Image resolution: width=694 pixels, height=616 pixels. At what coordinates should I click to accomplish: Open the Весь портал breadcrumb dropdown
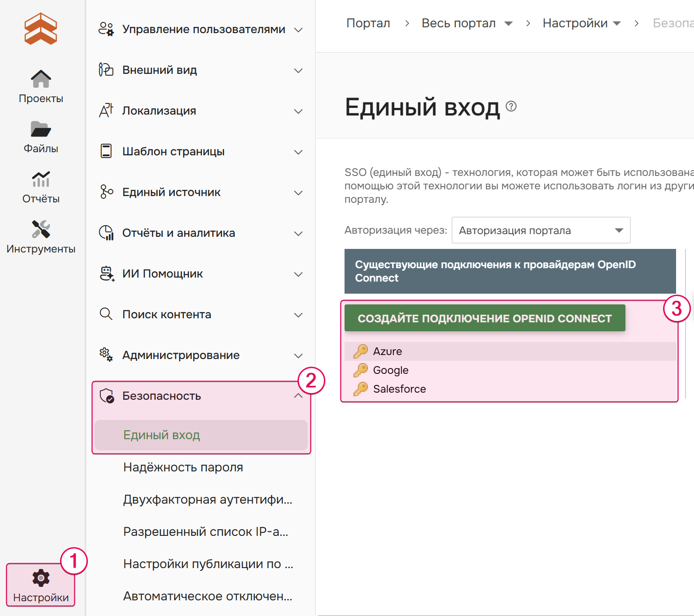coord(509,23)
